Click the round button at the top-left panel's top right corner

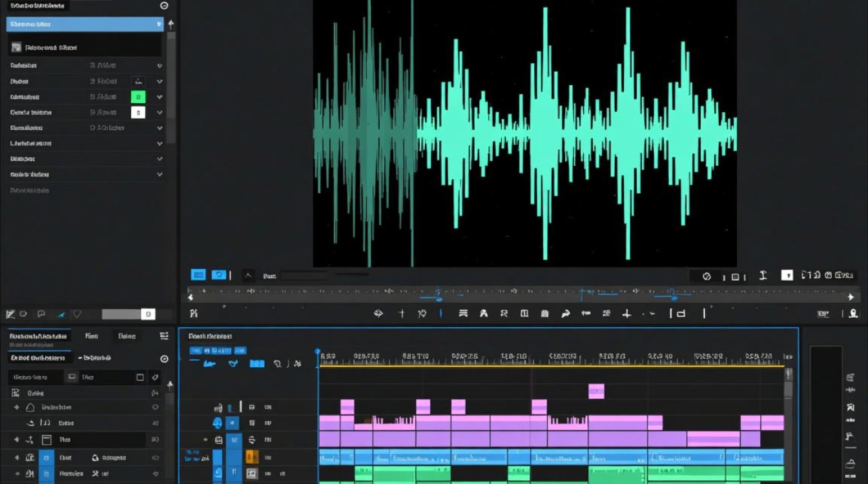pyautogui.click(x=164, y=5)
